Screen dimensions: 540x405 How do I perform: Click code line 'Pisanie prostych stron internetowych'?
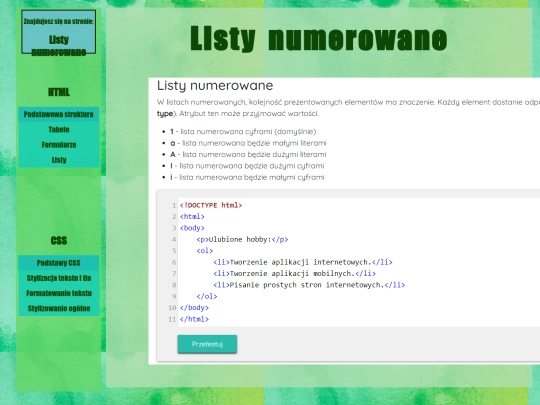pos(309,285)
